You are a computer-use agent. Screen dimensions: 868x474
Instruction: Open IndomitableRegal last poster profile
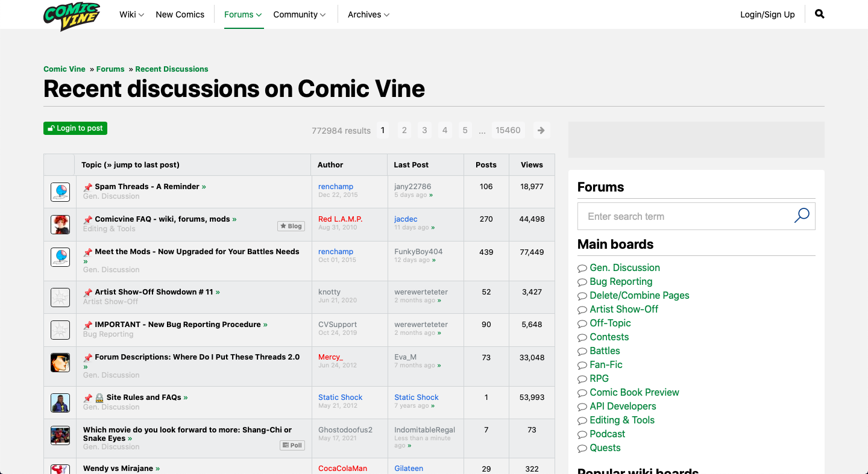(x=425, y=430)
